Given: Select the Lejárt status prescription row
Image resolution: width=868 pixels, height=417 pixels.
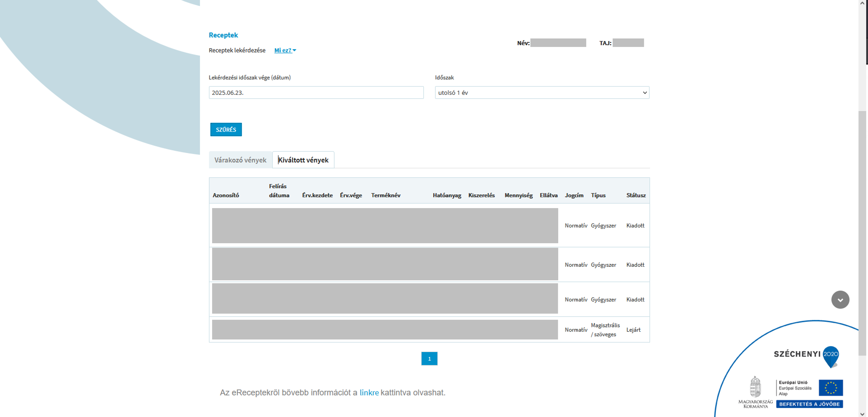Looking at the screenshot, I should point(429,329).
